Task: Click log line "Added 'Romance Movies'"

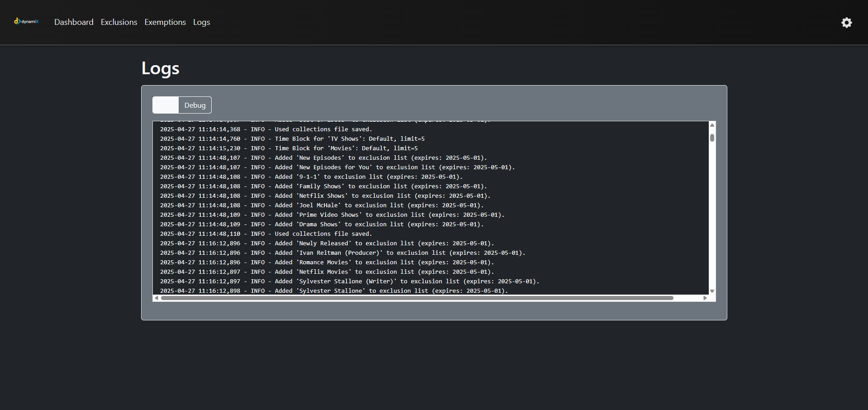Action: (x=327, y=262)
